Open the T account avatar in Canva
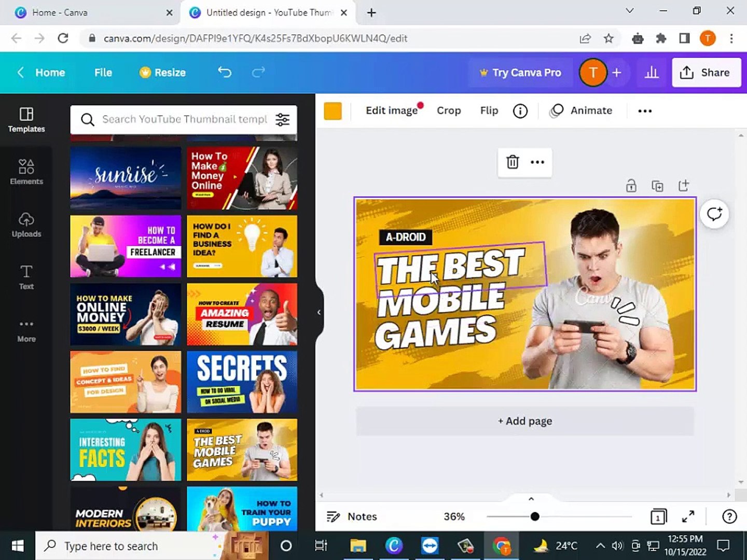The width and height of the screenshot is (747, 560). click(x=593, y=73)
